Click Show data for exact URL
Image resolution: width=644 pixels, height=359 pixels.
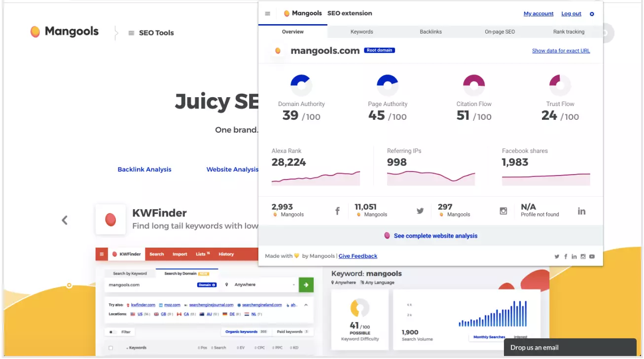point(561,51)
